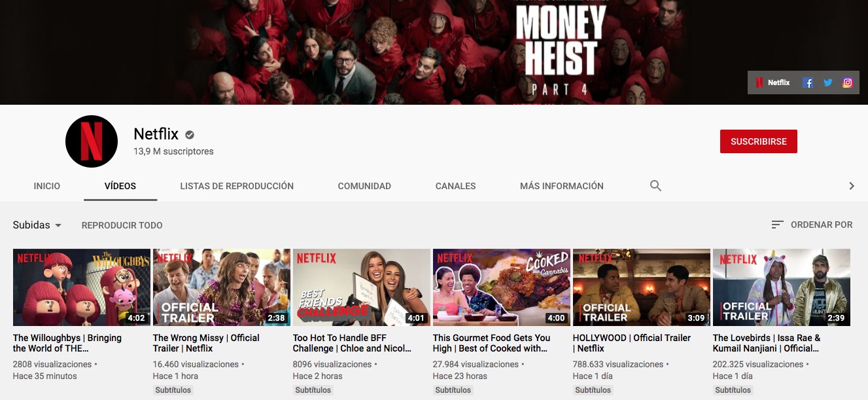Image resolution: width=868 pixels, height=400 pixels.
Task: Click REPRODUCIR TODO to play all
Action: pyautogui.click(x=122, y=225)
